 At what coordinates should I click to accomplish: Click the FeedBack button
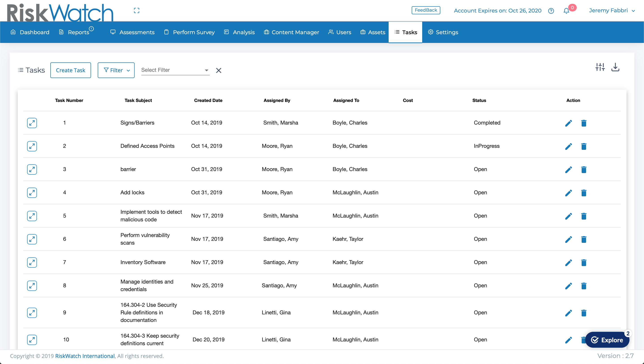[426, 10]
